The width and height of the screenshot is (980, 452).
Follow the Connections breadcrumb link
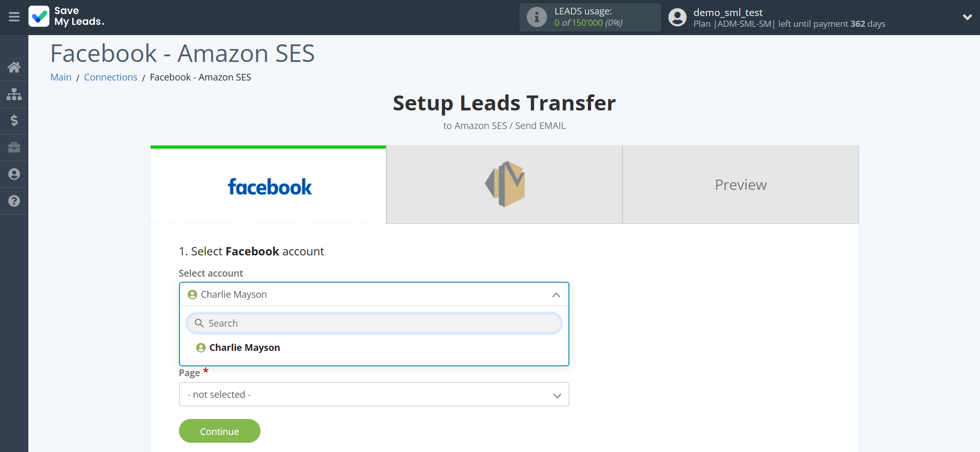[110, 77]
